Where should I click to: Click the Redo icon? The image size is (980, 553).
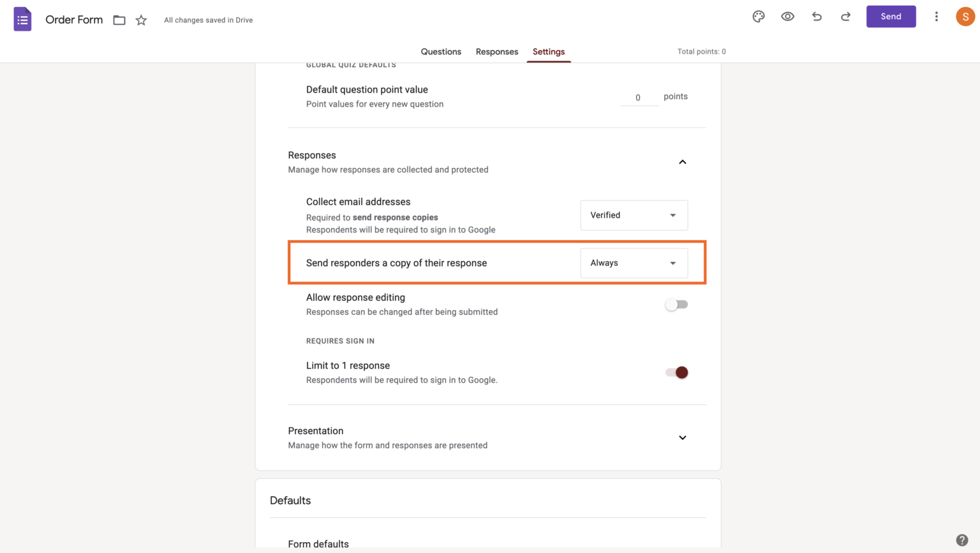pos(845,16)
